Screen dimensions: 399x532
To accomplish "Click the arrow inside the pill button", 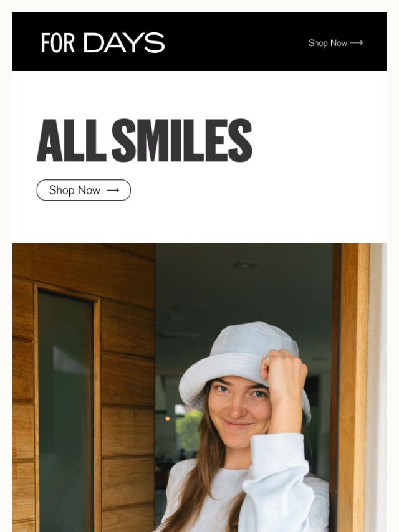I will coord(113,191).
